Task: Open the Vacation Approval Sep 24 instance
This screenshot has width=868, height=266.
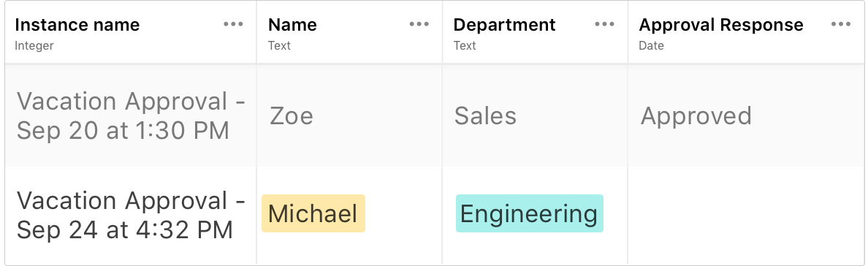Action: (131, 215)
